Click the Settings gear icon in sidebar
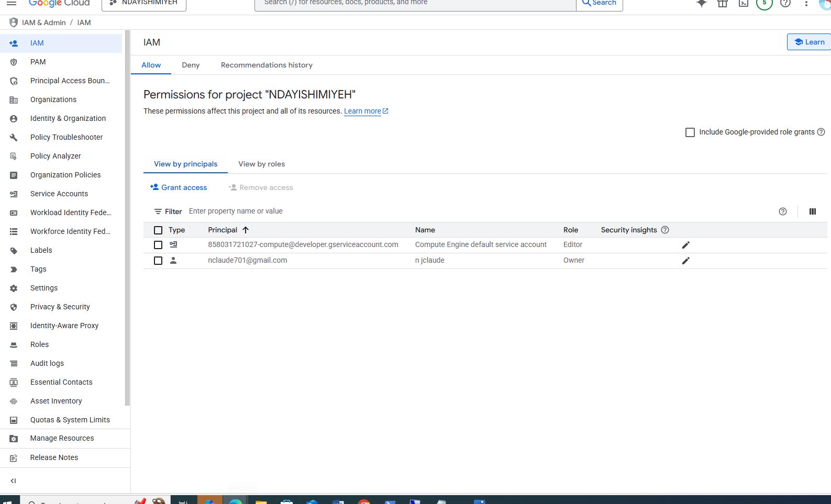The height and width of the screenshot is (504, 831). pos(14,288)
